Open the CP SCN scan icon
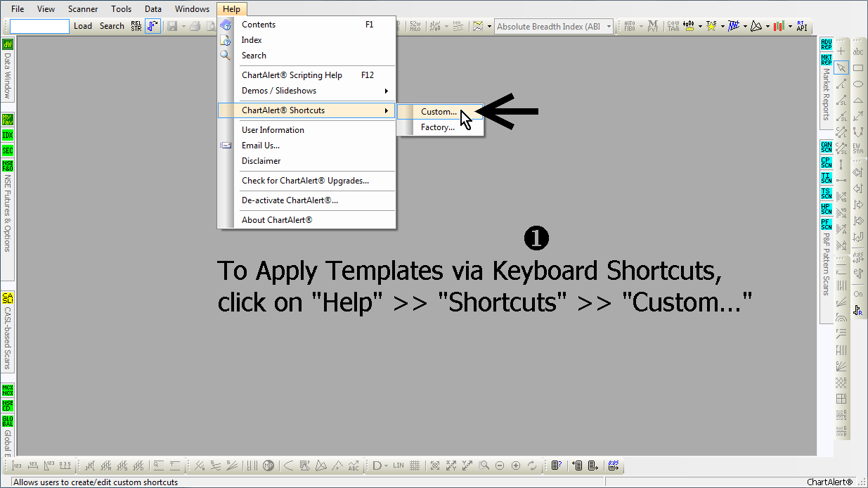 (x=827, y=162)
